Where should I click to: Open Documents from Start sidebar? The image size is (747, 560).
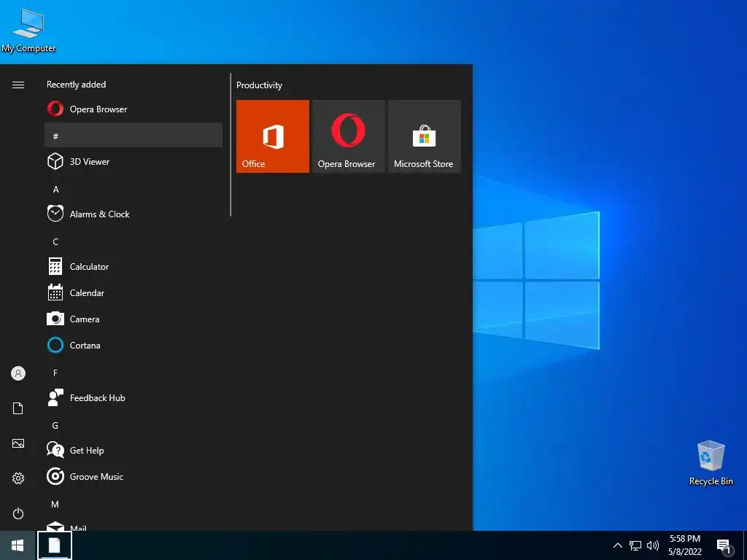coord(18,408)
